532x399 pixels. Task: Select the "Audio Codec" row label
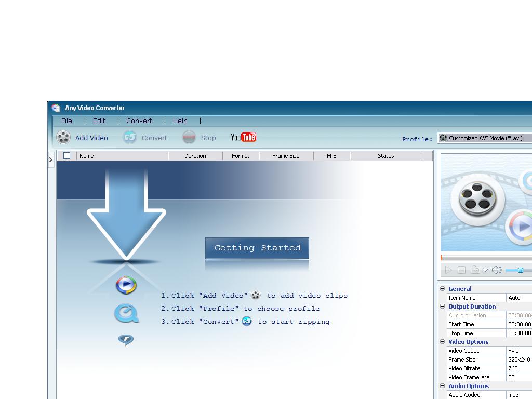pyautogui.click(x=464, y=395)
